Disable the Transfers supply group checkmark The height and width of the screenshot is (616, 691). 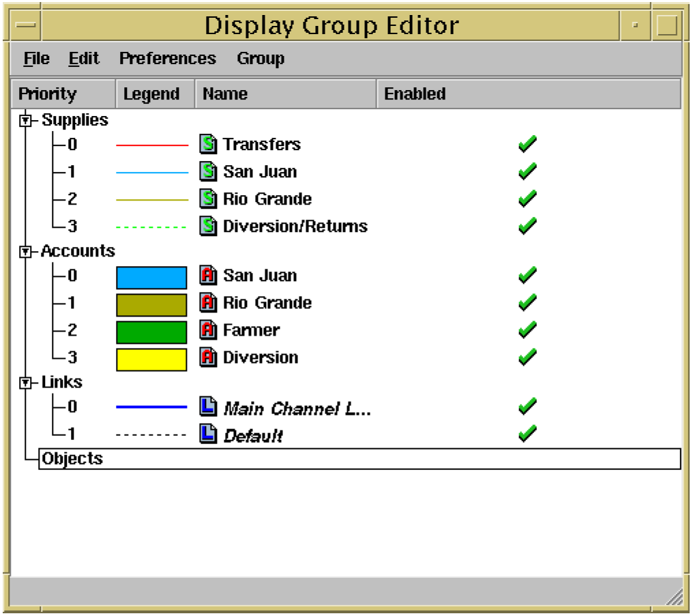pyautogui.click(x=527, y=145)
